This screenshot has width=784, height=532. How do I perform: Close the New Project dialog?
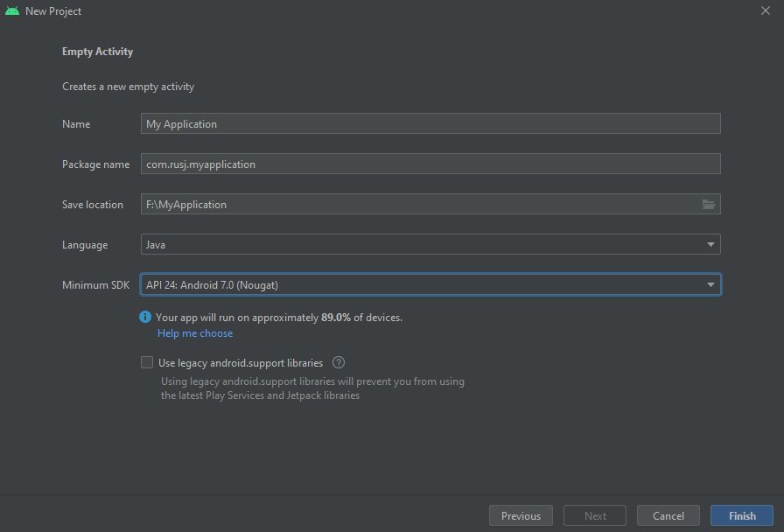tap(766, 11)
